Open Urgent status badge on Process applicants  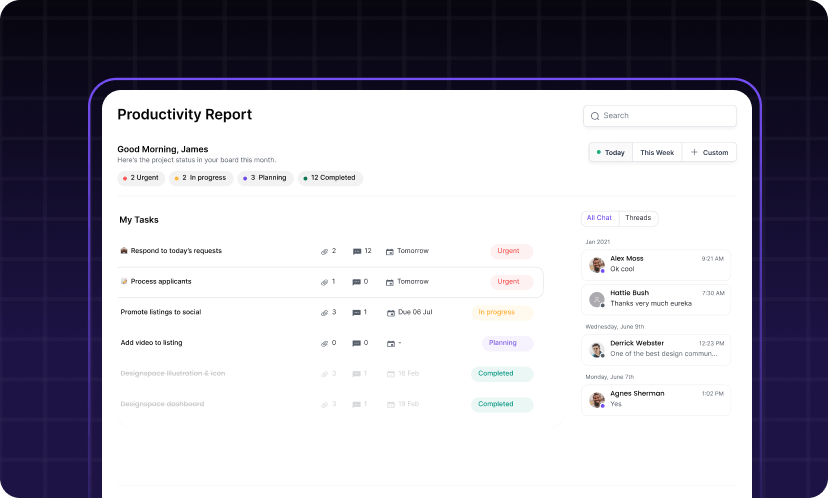[x=509, y=282]
